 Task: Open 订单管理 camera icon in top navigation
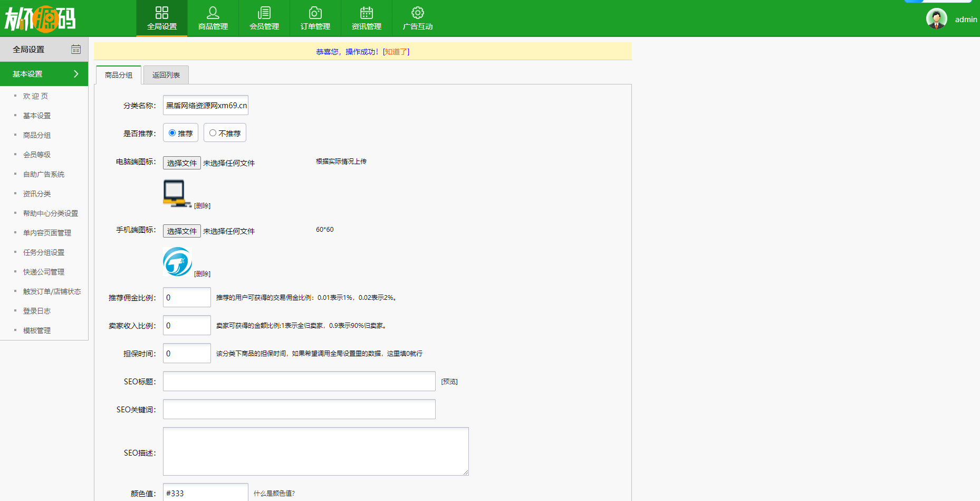(315, 13)
